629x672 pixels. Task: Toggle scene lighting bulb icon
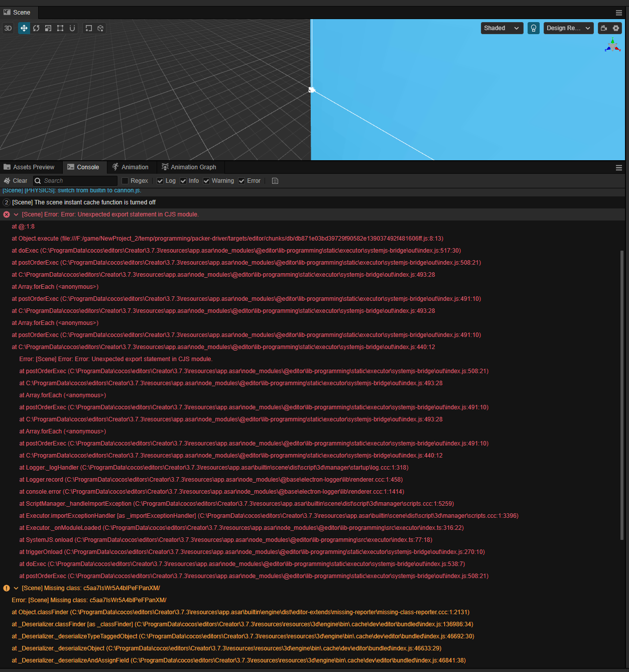(534, 28)
